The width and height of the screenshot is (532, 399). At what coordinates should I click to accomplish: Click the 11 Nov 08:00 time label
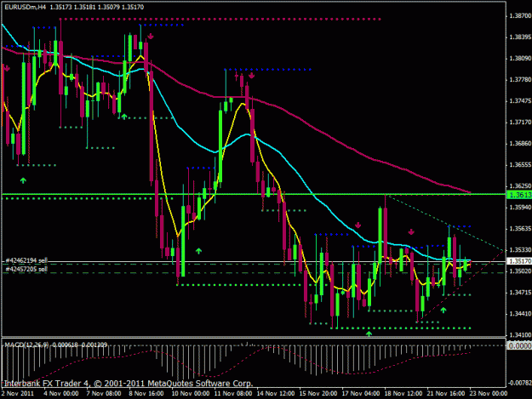tap(232, 393)
